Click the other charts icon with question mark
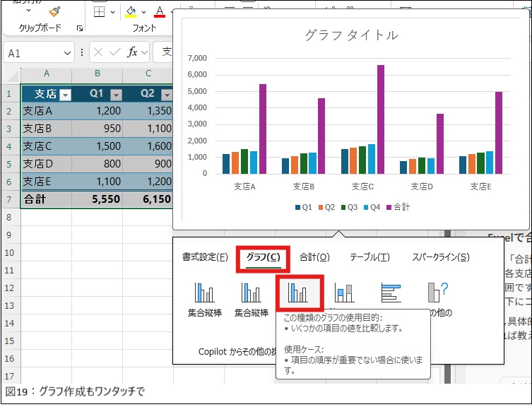Viewport: 532px width, 407px height. [438, 293]
